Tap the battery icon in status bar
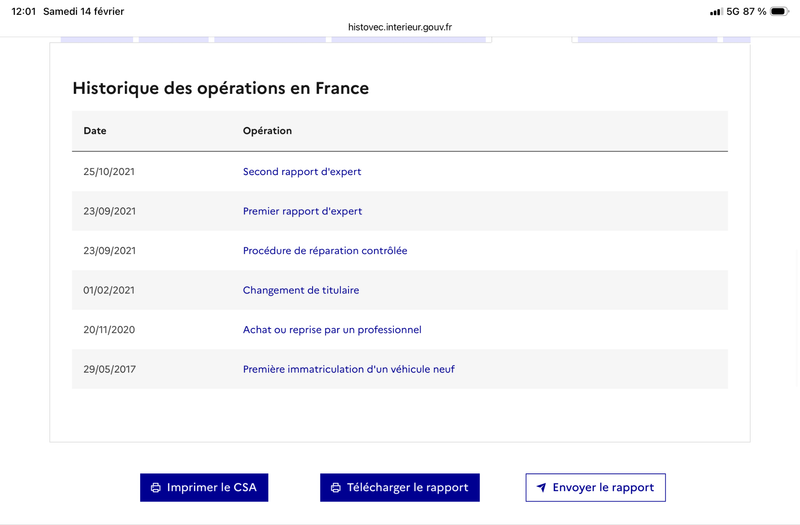This screenshot has width=800, height=525. 780,11
